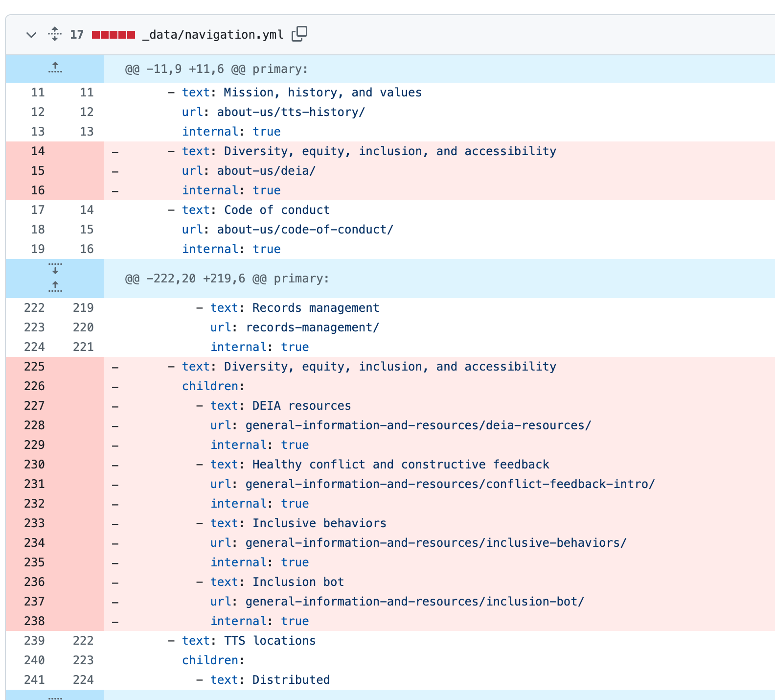
Task: Click deleted line number 229
Action: click(34, 445)
